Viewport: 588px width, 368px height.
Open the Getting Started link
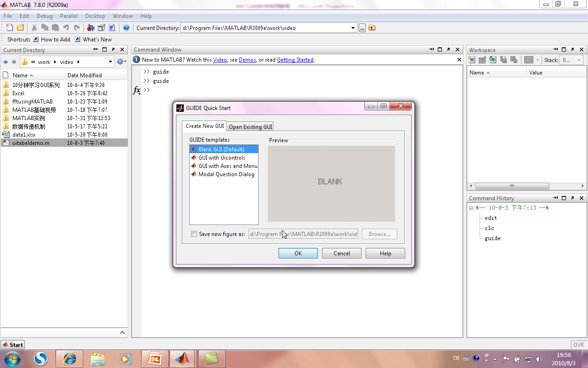(x=295, y=60)
